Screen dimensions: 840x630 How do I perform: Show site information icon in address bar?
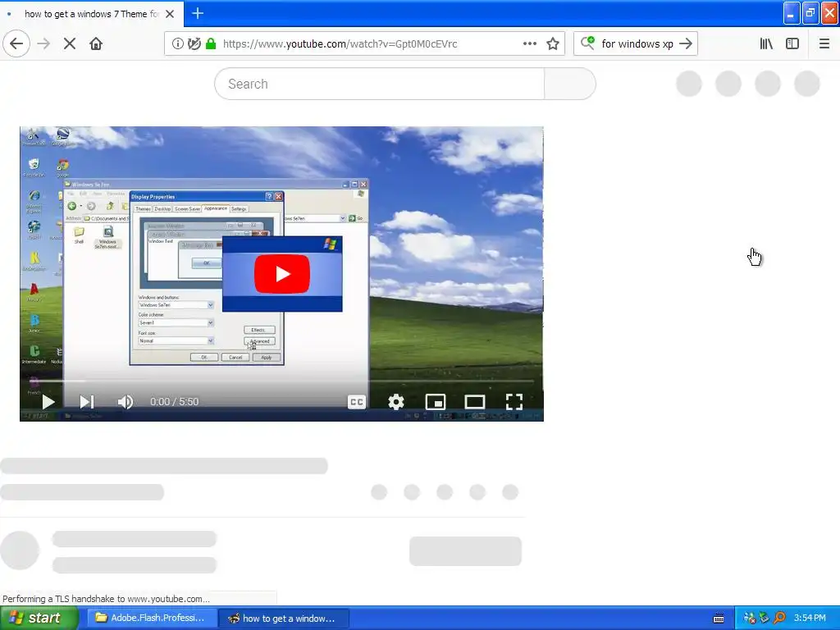point(177,44)
